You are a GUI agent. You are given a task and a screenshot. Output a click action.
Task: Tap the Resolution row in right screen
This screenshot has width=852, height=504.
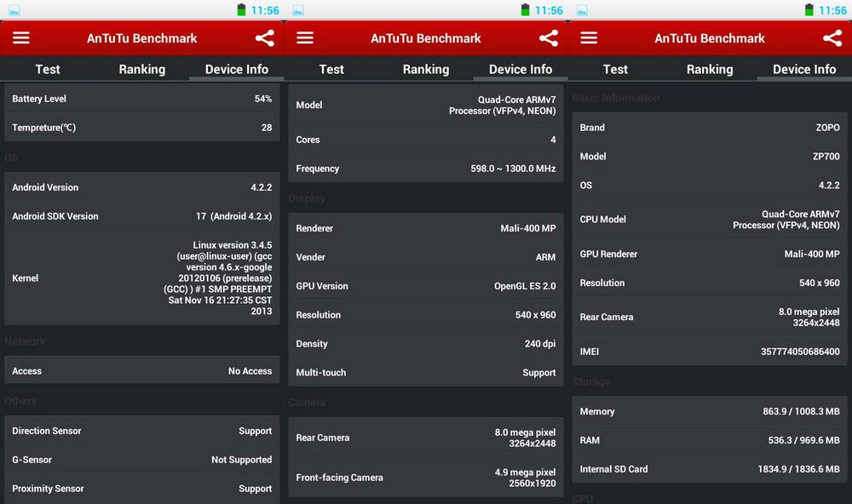[x=710, y=283]
